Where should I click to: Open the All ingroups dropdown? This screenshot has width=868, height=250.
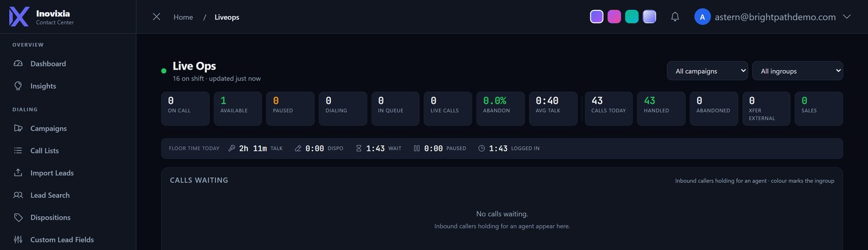point(797,71)
